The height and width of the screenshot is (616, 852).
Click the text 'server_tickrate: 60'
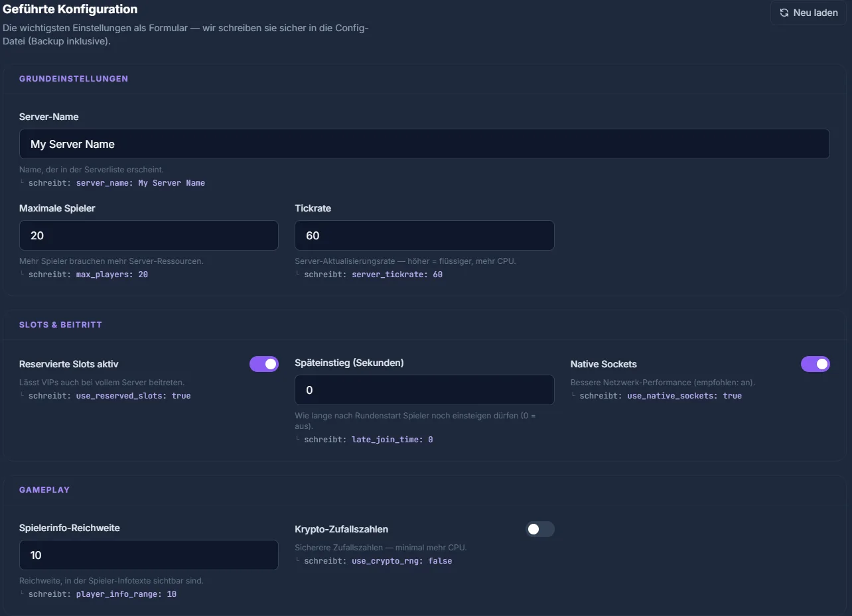[x=397, y=275]
